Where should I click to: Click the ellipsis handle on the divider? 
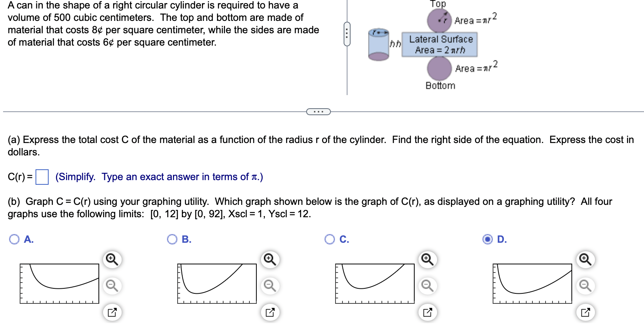pos(318,112)
